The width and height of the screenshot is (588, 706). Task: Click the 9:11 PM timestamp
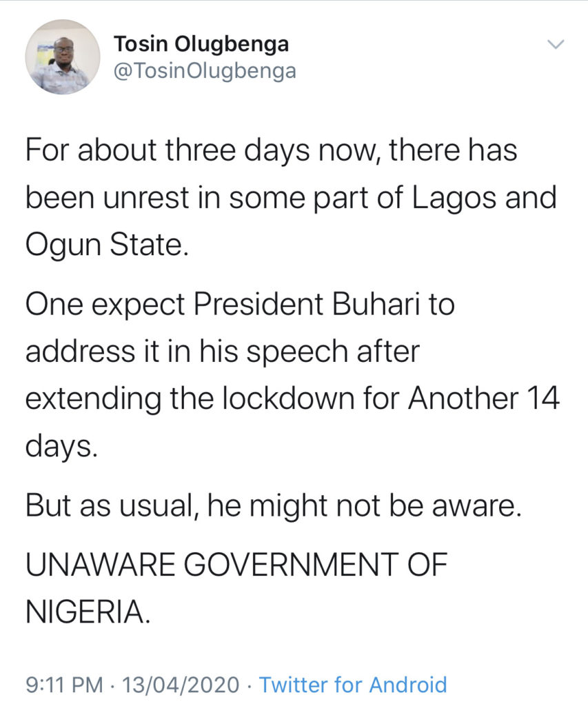tap(64, 685)
